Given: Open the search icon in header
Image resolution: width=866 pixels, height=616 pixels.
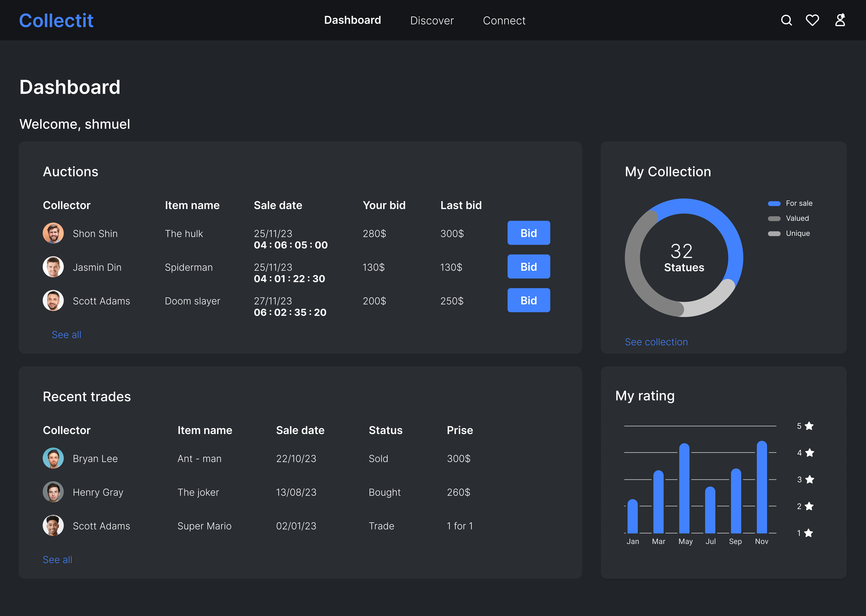Looking at the screenshot, I should pyautogui.click(x=786, y=20).
